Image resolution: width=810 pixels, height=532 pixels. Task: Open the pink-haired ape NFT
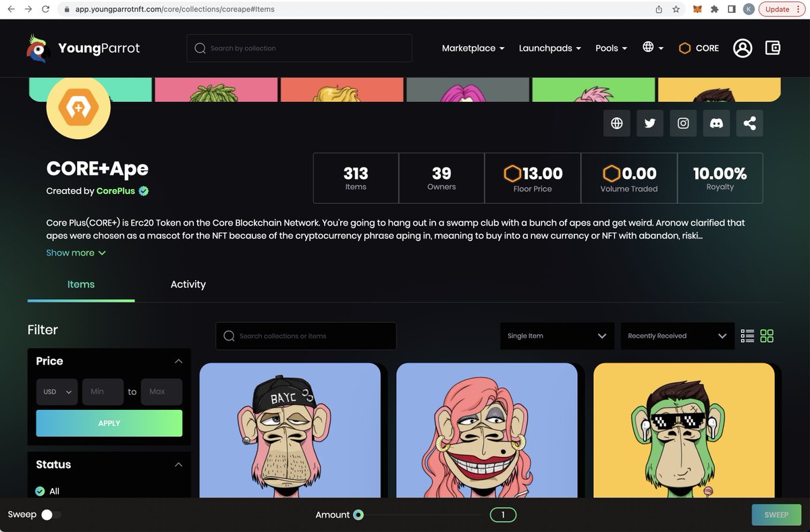487,430
